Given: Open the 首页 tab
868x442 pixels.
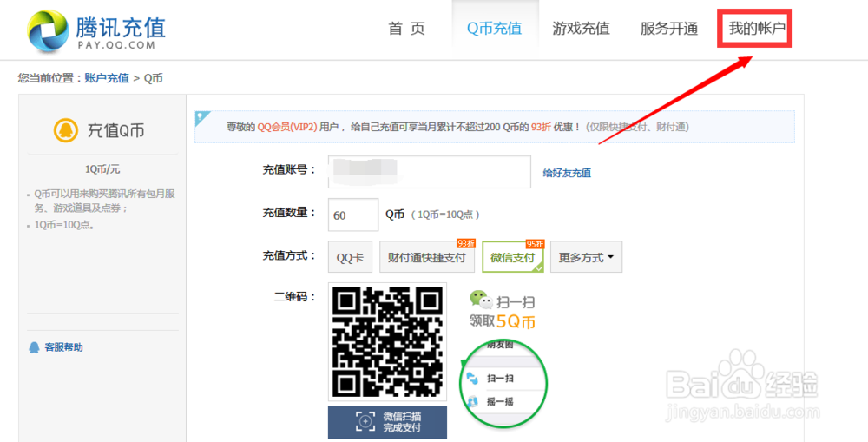Looking at the screenshot, I should click(x=407, y=29).
